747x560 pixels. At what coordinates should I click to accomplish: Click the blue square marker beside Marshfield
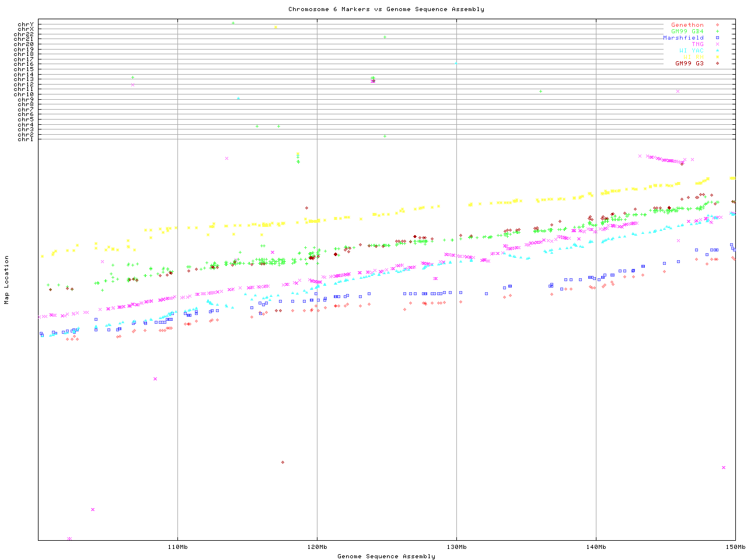click(717, 38)
